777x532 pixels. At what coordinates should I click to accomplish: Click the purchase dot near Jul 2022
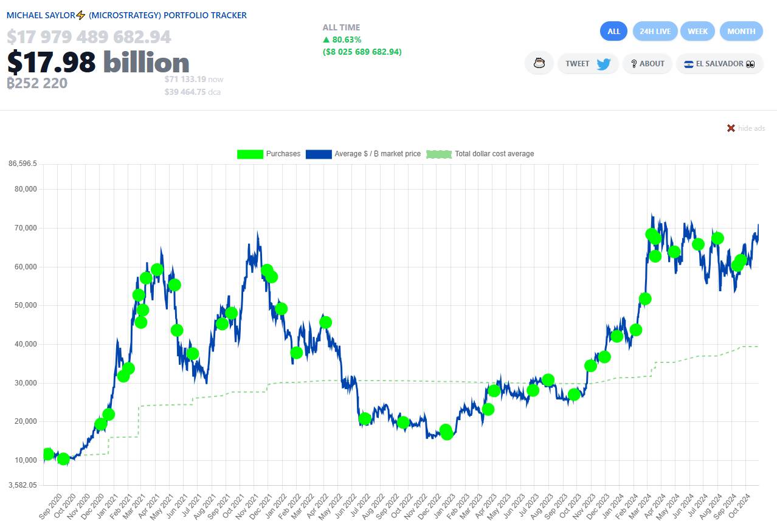365,419
